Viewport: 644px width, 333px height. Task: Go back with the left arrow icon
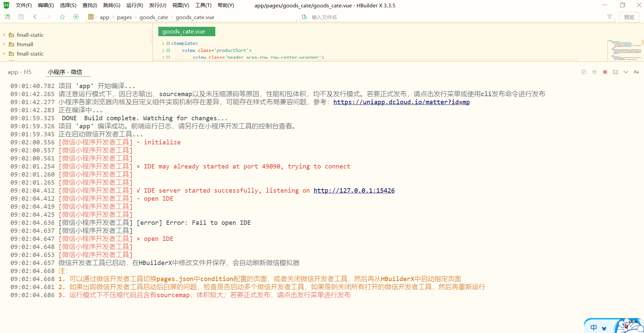pos(35,17)
